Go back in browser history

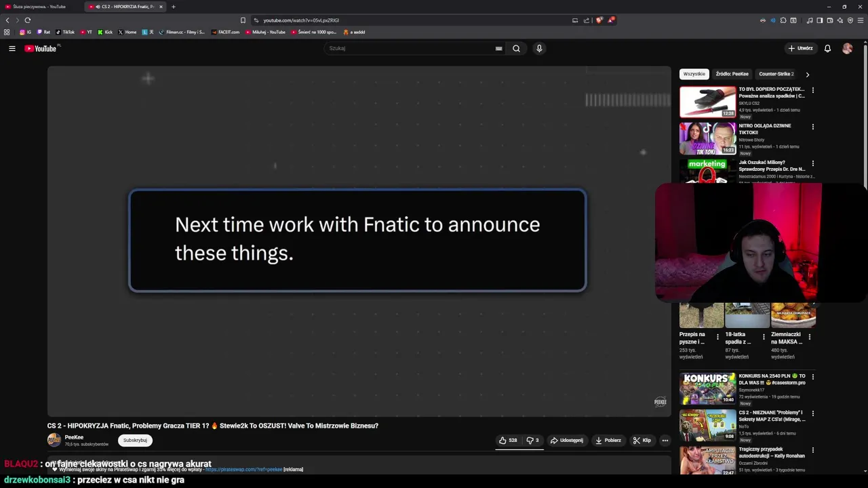[x=7, y=20]
